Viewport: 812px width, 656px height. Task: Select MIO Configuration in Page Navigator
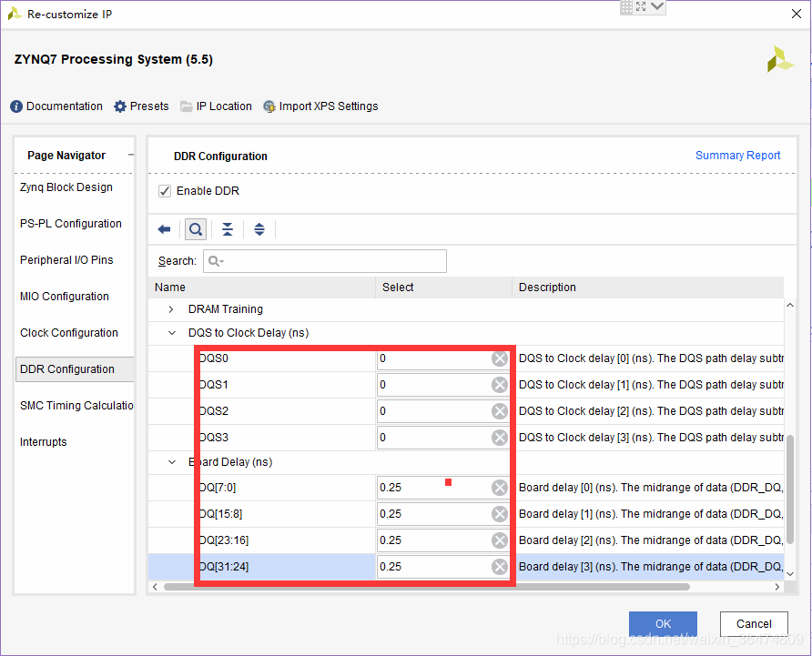tap(65, 297)
